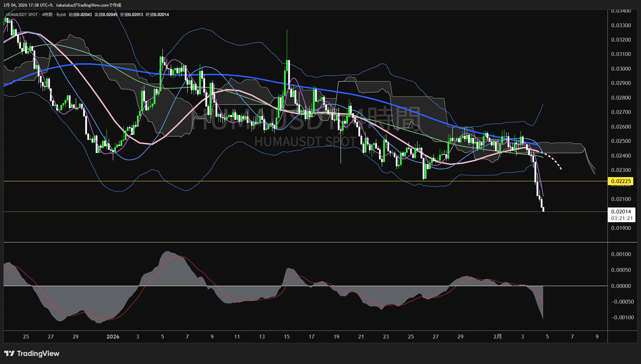Click the 2月 month marker on time axis
This screenshot has height=364, width=641.
(497, 337)
